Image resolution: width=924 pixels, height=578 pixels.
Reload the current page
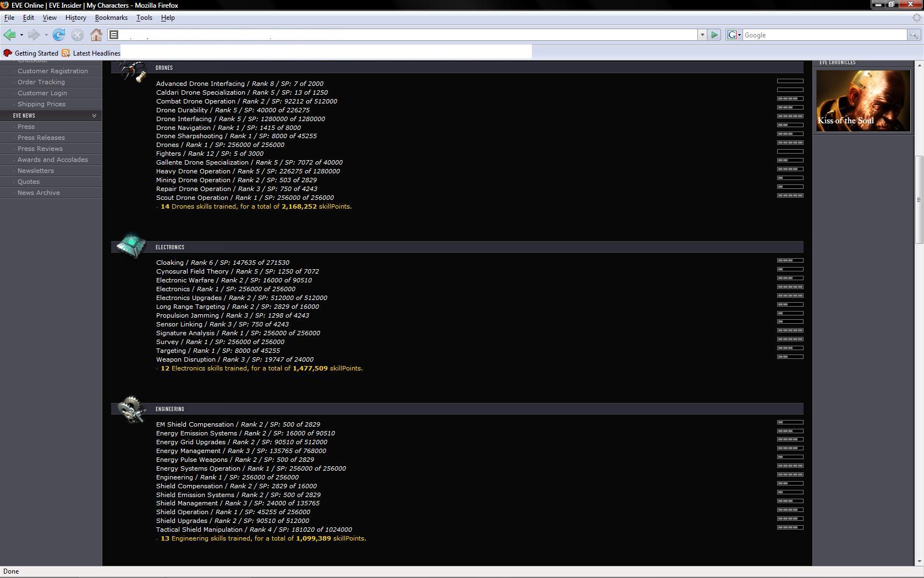[x=59, y=35]
